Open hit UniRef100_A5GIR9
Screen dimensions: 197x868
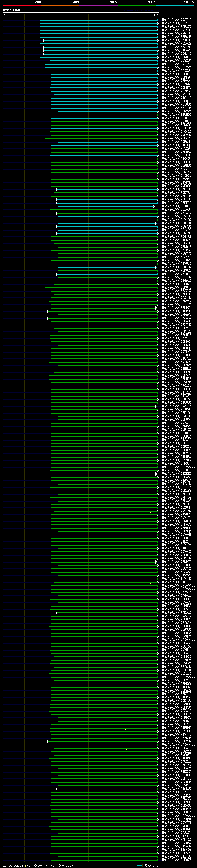pos(177,236)
